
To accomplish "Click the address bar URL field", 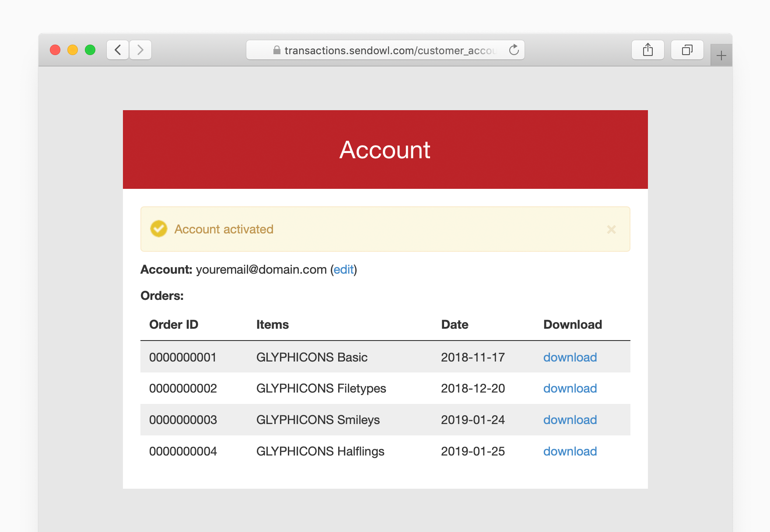I will pyautogui.click(x=385, y=50).
